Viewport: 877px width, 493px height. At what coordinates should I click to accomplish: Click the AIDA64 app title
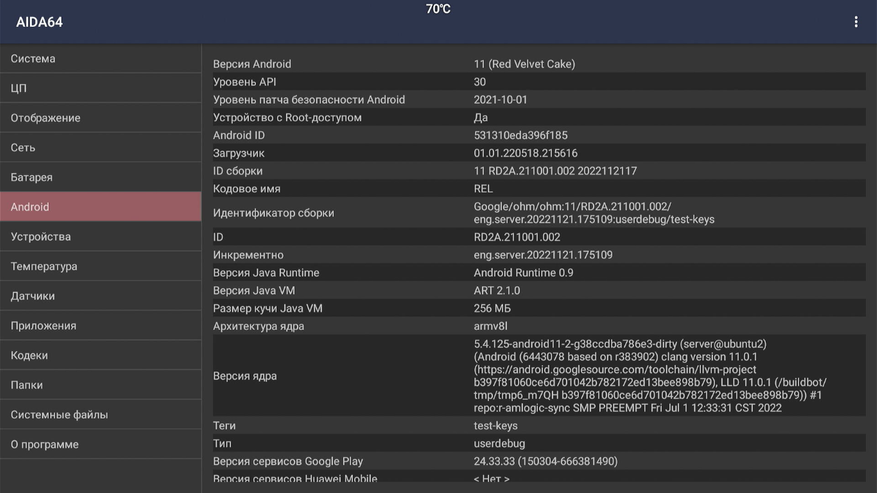click(x=40, y=22)
